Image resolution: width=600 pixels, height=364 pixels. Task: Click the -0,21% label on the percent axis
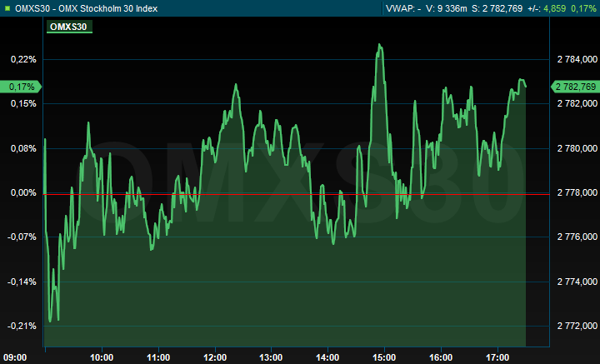21,326
